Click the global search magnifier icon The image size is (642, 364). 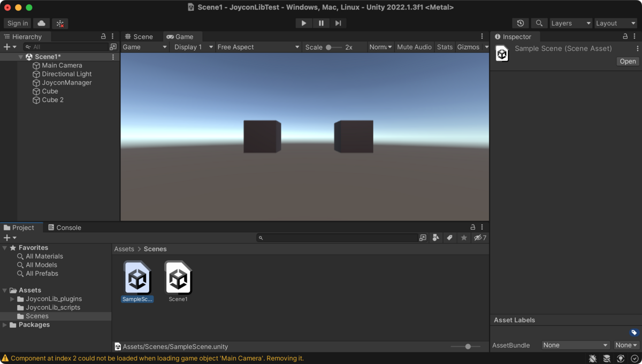(539, 23)
